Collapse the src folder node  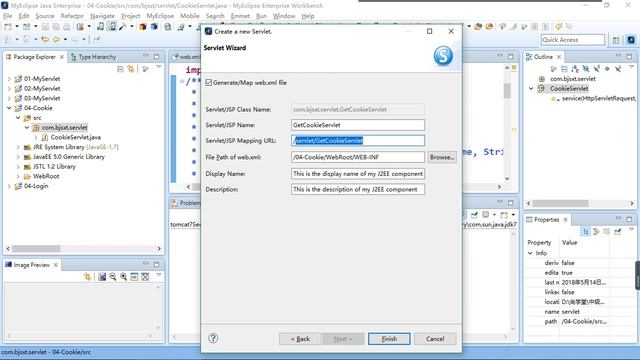point(18,118)
